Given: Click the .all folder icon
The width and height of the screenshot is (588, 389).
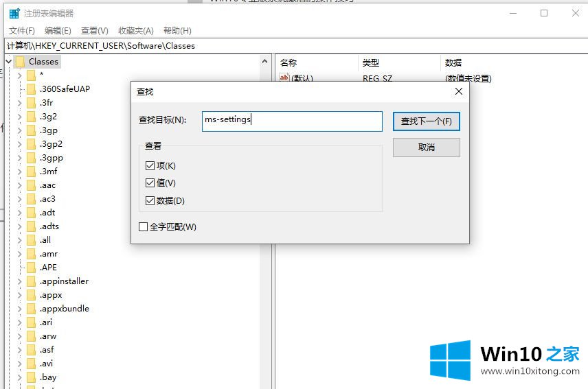Looking at the screenshot, I should click(x=31, y=240).
